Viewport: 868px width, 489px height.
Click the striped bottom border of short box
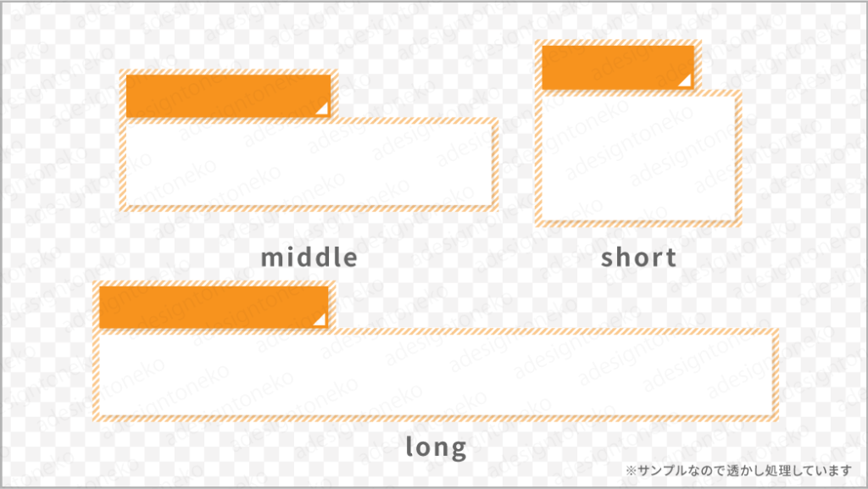tap(637, 224)
